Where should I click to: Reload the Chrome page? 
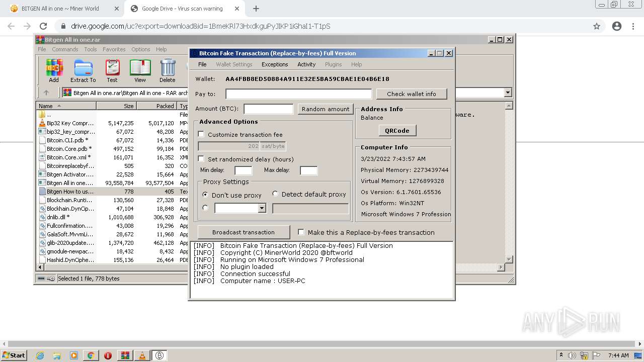click(x=43, y=26)
